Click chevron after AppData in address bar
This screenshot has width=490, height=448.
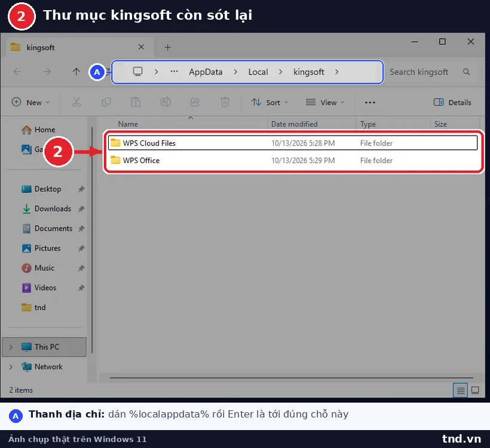pyautogui.click(x=235, y=72)
